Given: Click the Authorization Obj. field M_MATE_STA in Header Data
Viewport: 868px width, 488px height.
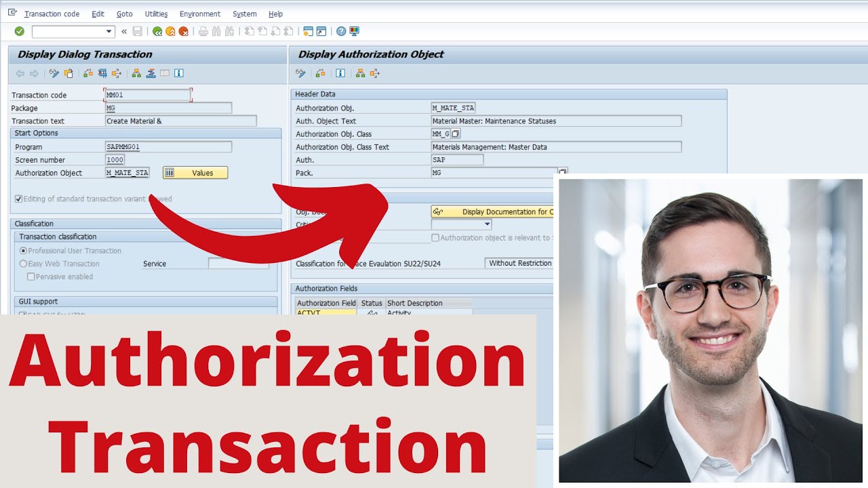Looking at the screenshot, I should [x=453, y=108].
